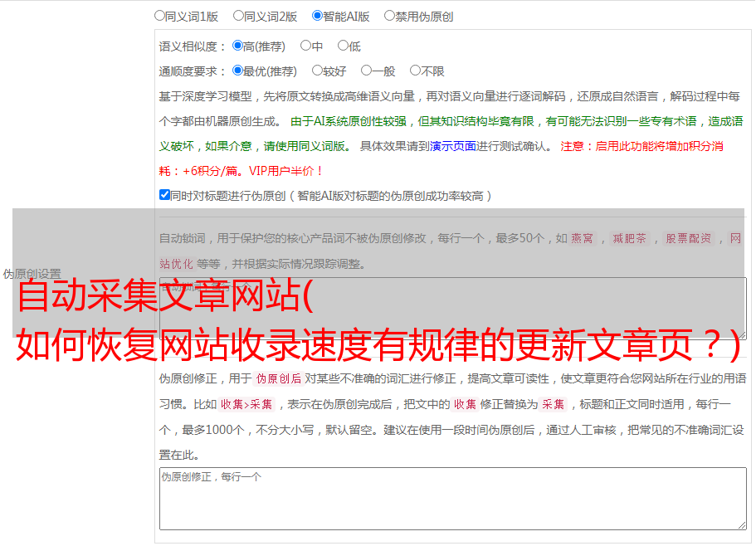Click the 伪原创设置 section label
This screenshot has height=546, width=756.
[x=32, y=274]
